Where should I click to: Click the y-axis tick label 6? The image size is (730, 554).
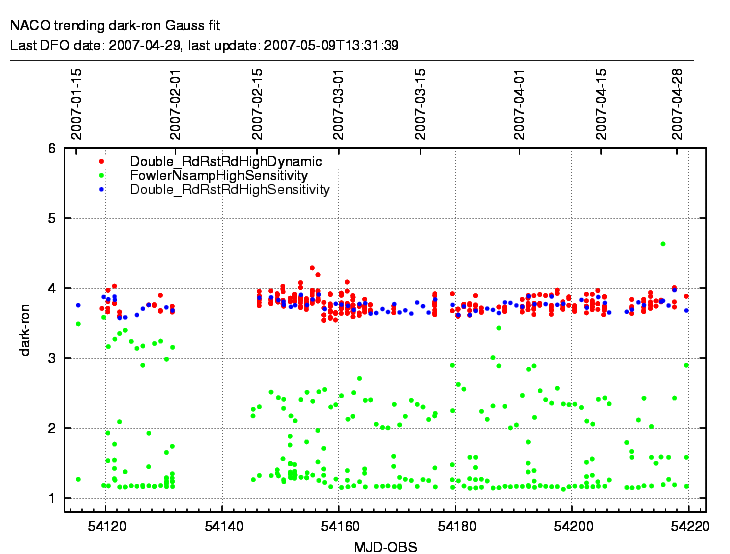(51, 148)
